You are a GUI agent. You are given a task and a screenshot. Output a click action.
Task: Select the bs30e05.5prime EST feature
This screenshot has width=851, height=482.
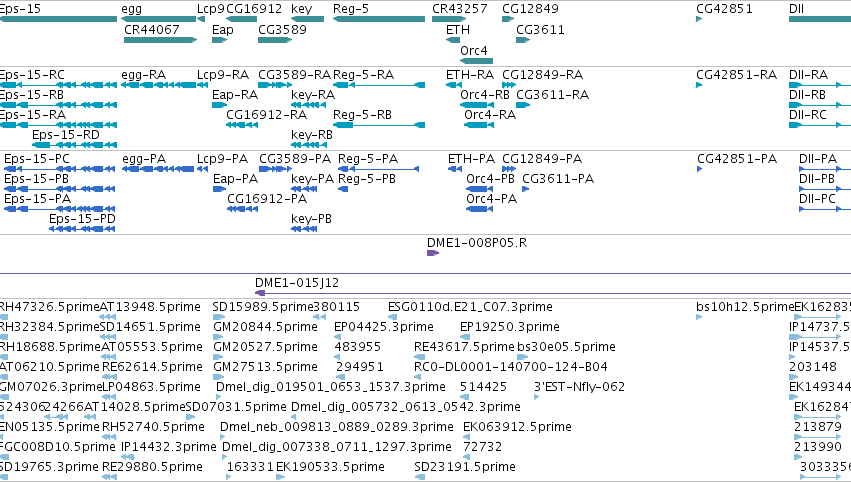point(522,357)
